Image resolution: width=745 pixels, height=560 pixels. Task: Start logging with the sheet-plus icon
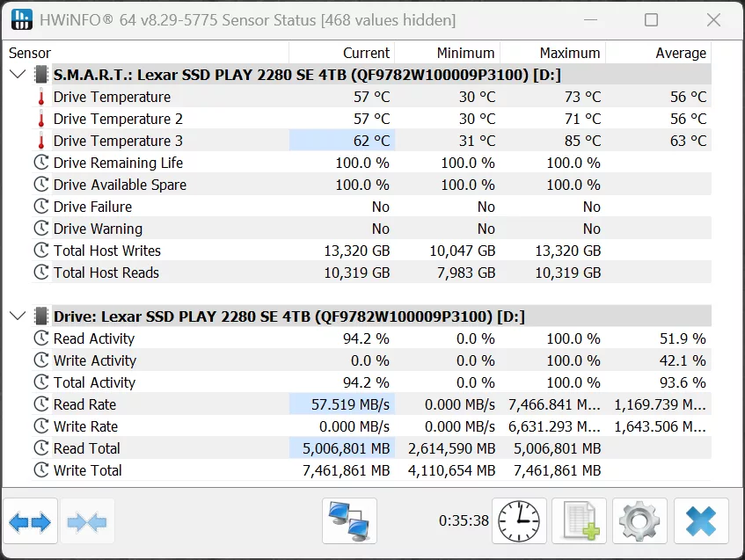point(579,521)
